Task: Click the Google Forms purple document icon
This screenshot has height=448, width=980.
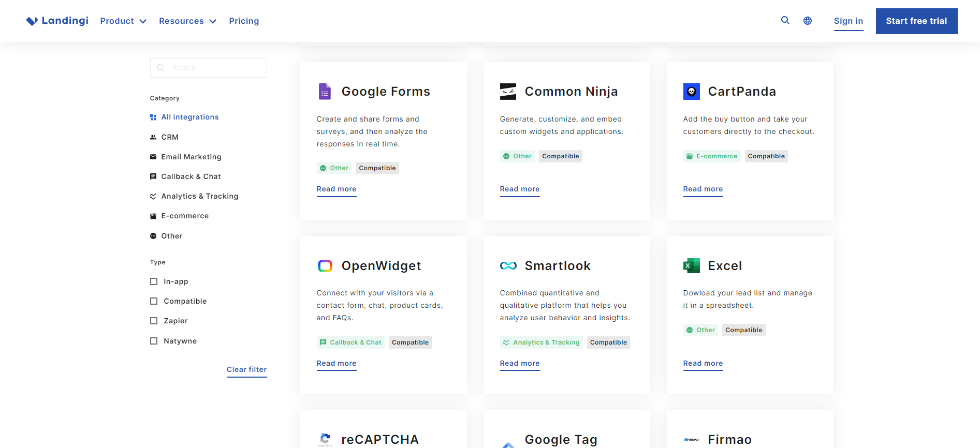Action: [325, 92]
